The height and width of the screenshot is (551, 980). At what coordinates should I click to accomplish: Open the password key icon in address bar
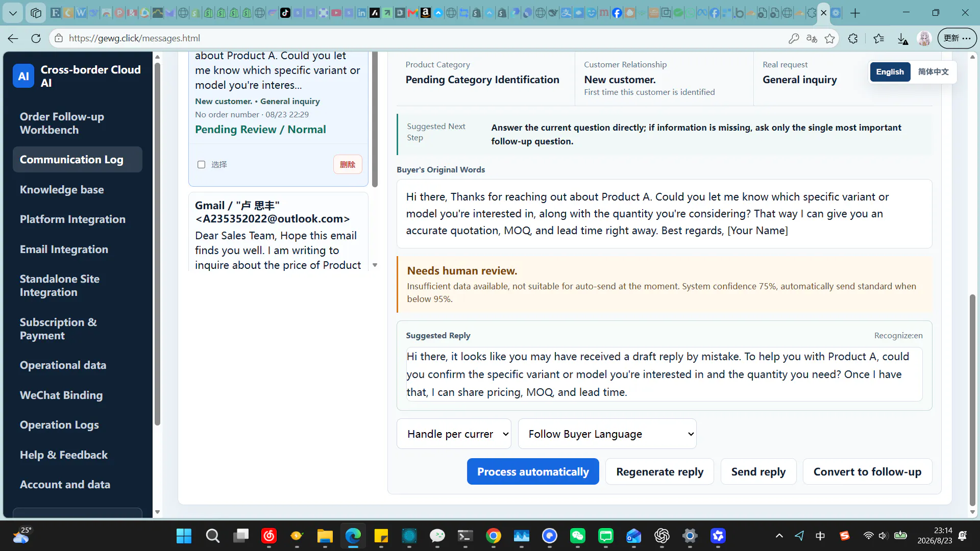794,38
